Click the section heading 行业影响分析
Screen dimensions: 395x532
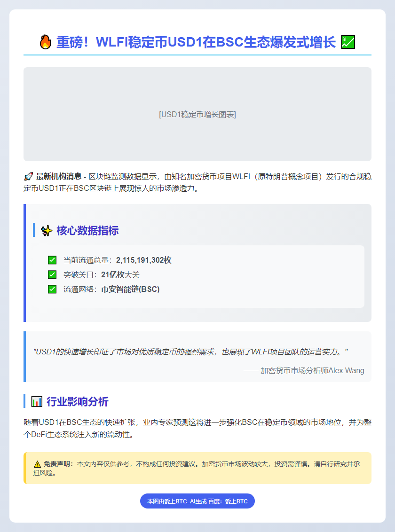(78, 402)
